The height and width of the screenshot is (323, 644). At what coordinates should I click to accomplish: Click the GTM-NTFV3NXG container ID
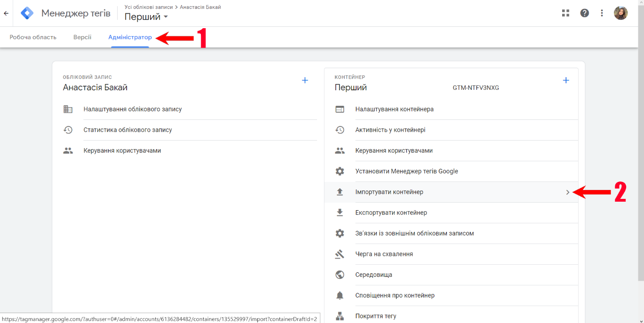click(x=476, y=87)
